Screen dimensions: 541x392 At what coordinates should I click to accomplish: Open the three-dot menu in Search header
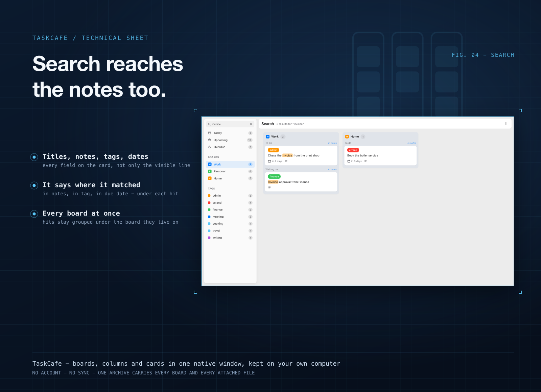[x=506, y=124]
